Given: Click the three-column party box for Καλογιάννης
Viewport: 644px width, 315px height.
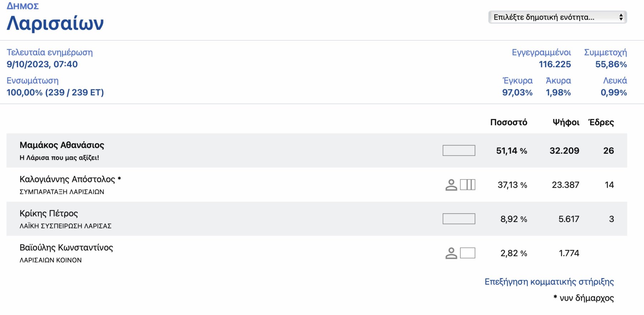Looking at the screenshot, I should (x=468, y=185).
